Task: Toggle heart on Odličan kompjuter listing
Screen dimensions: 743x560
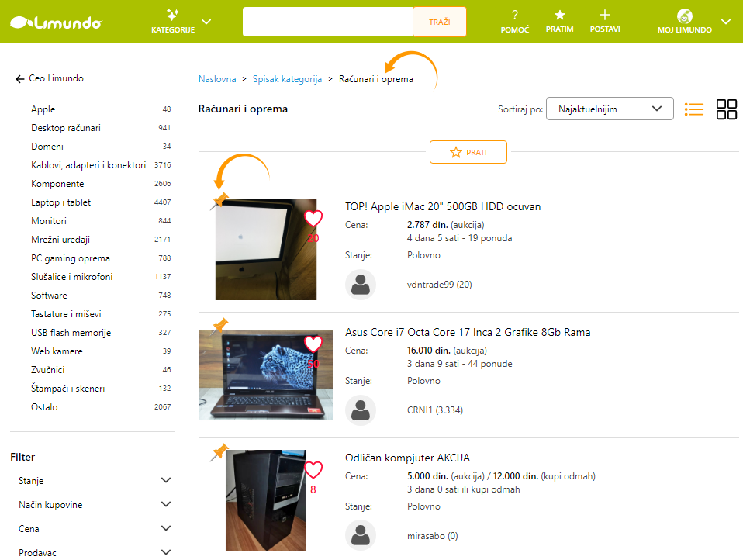Action: [313, 469]
